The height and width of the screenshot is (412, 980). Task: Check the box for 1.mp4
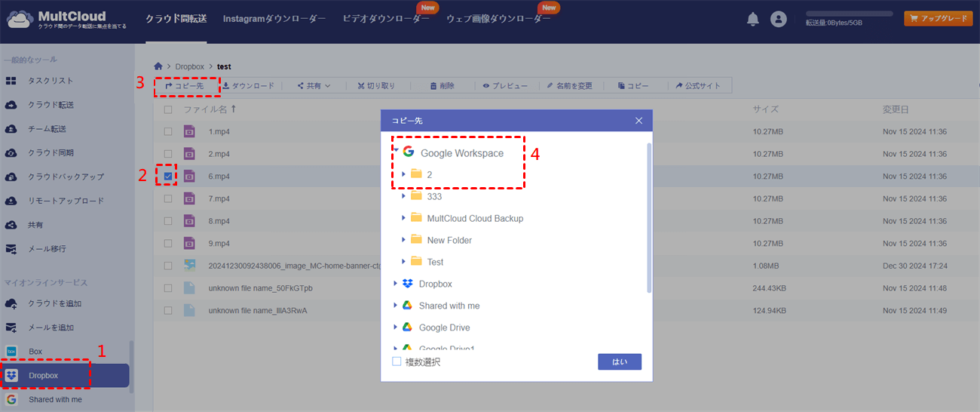168,131
